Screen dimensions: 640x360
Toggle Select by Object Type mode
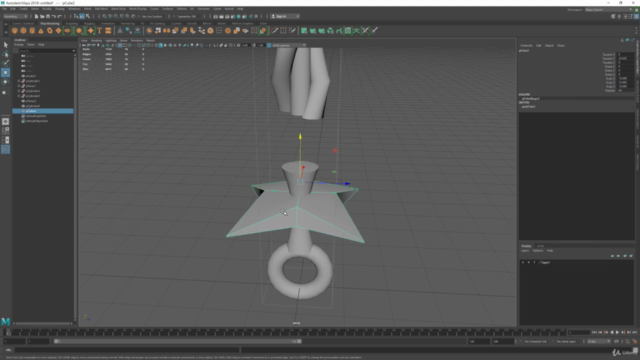pyautogui.click(x=82, y=16)
